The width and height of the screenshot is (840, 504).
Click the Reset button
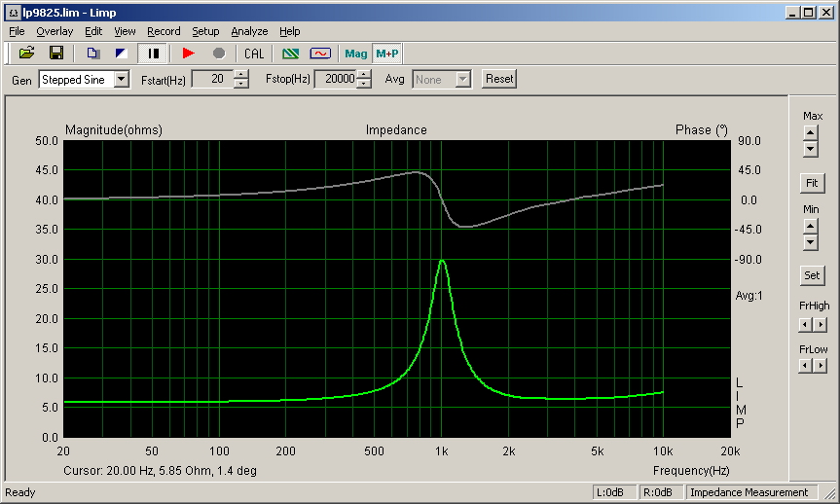(499, 79)
